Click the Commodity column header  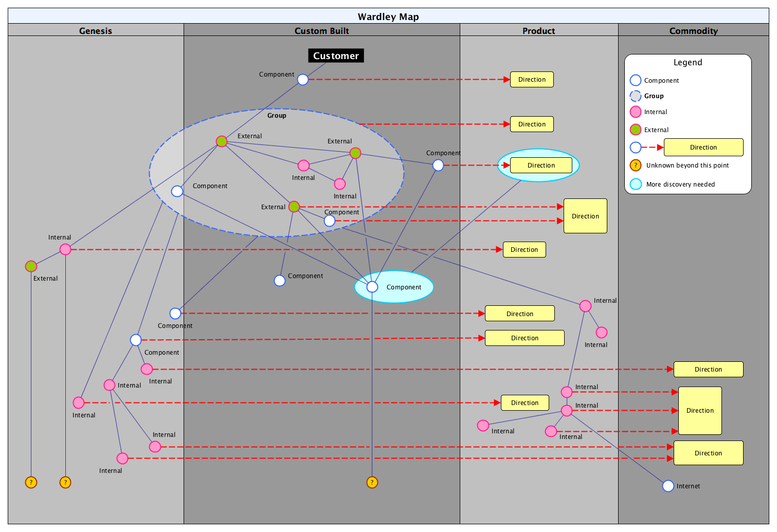(694, 31)
